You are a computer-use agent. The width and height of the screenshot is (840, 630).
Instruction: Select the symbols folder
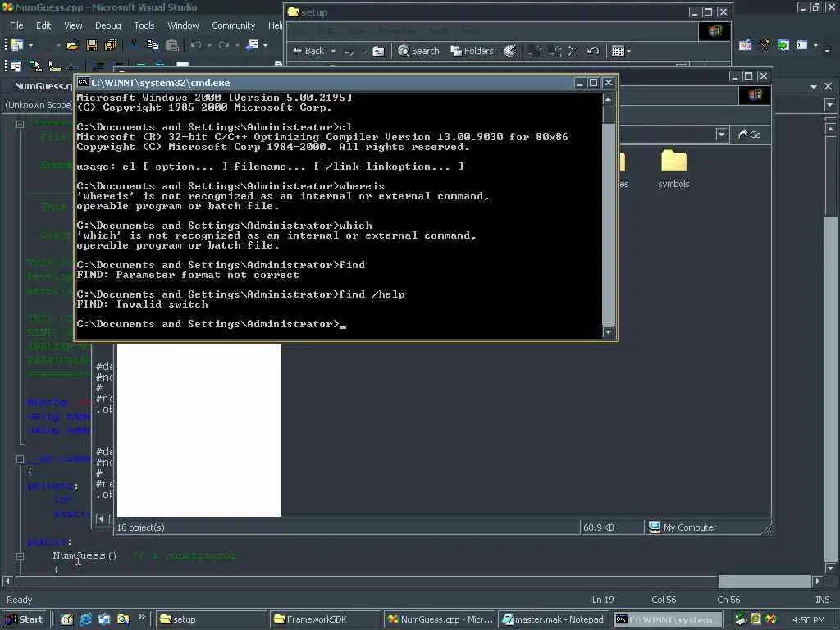673,169
